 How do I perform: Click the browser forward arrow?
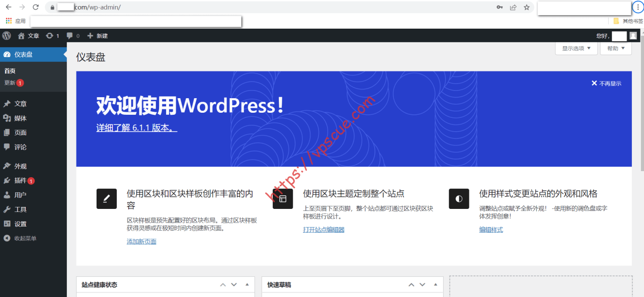22,7
